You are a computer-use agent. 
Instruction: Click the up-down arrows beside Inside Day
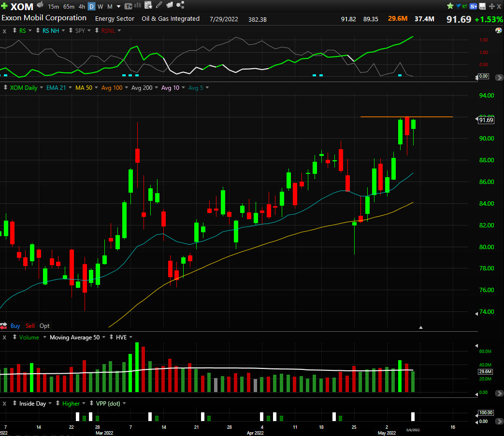(x=14, y=403)
